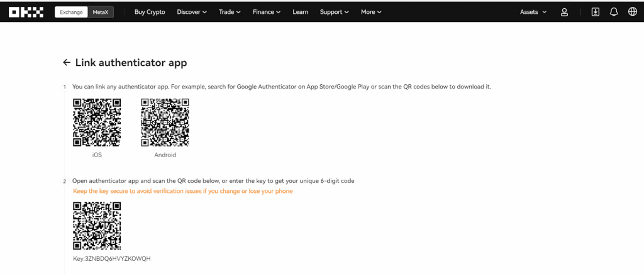Expand the Discover dropdown
Image resolution: width=644 pixels, height=274 pixels.
[x=192, y=13]
